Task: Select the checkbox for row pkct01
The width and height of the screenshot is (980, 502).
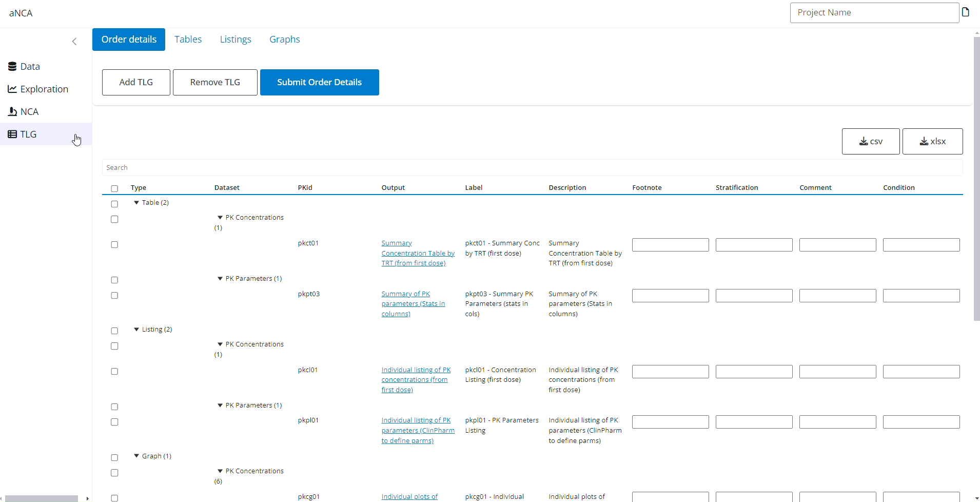Action: [114, 244]
